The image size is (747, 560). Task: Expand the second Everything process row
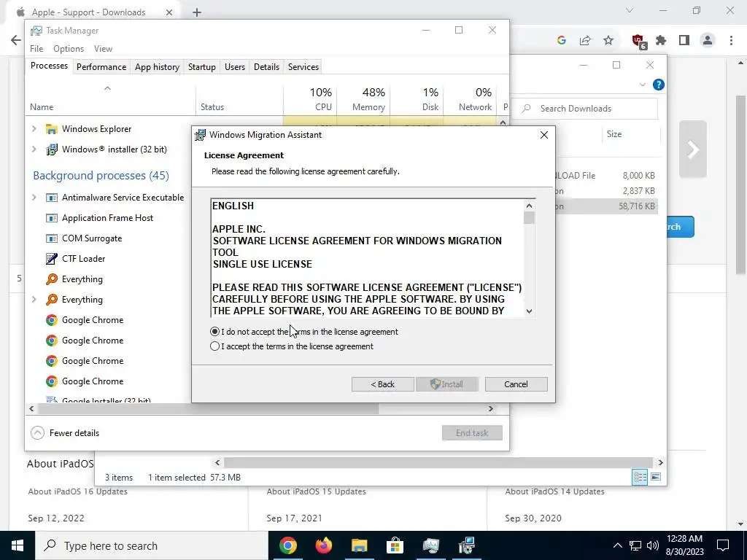(x=34, y=300)
